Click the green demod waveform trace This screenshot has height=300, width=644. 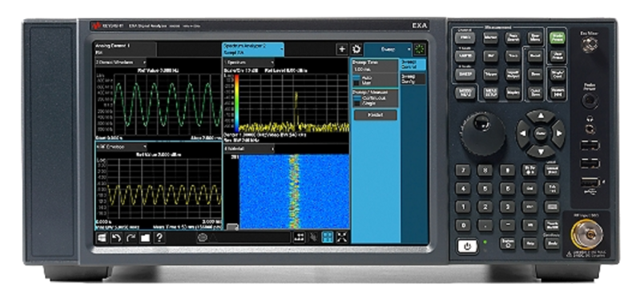(x=167, y=104)
